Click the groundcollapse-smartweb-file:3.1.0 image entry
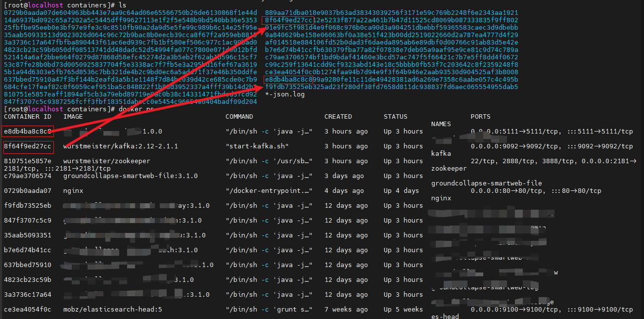This screenshot has height=319, width=644. [x=131, y=176]
